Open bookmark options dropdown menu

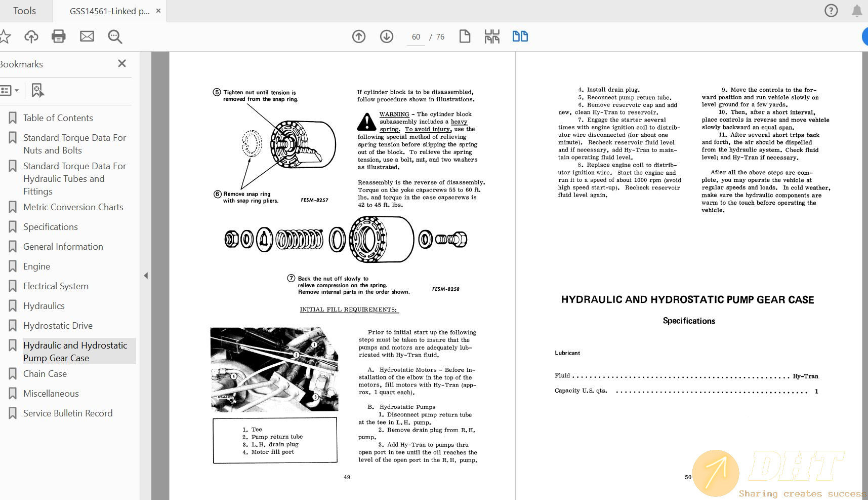10,91
